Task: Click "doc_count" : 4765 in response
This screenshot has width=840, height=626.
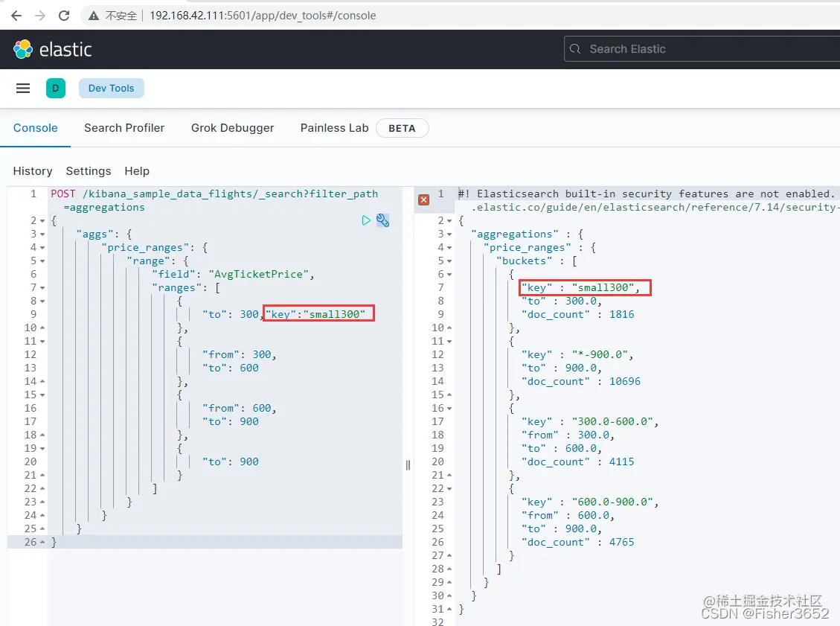Action: 578,542
